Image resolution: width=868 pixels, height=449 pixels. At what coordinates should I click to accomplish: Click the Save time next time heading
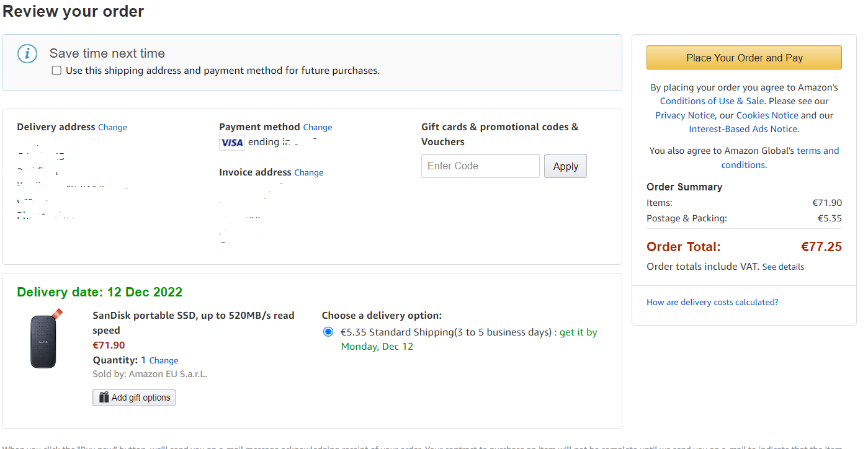[x=107, y=53]
